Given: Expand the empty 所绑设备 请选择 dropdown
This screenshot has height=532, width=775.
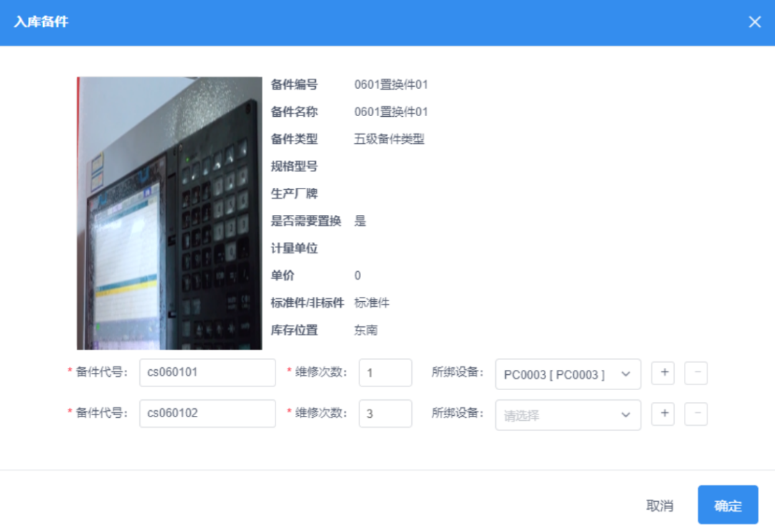Looking at the screenshot, I should point(568,415).
